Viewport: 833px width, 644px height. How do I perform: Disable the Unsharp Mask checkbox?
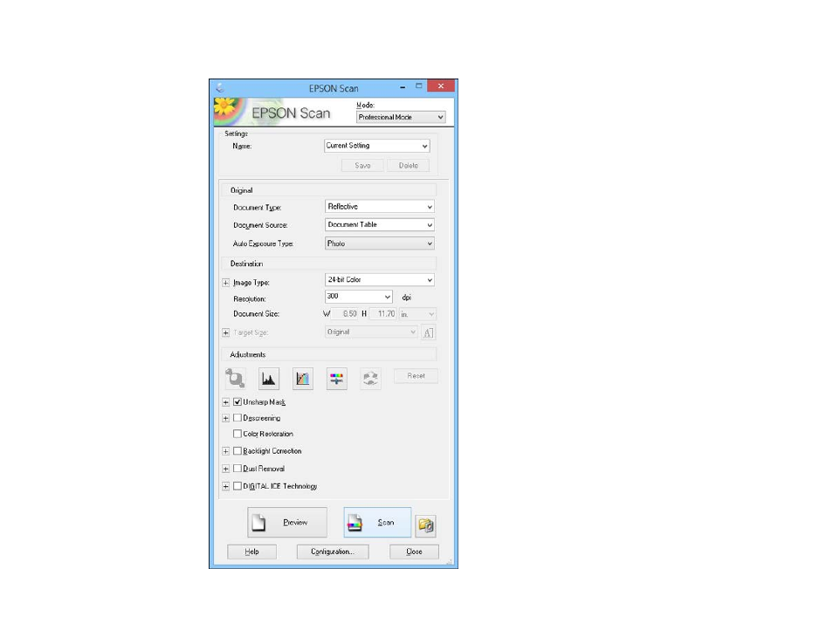(238, 402)
